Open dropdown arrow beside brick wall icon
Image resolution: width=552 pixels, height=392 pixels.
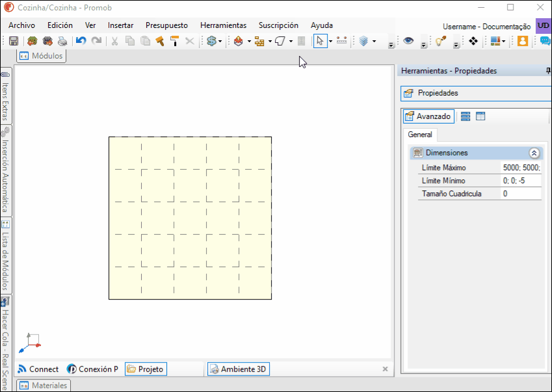[270, 41]
